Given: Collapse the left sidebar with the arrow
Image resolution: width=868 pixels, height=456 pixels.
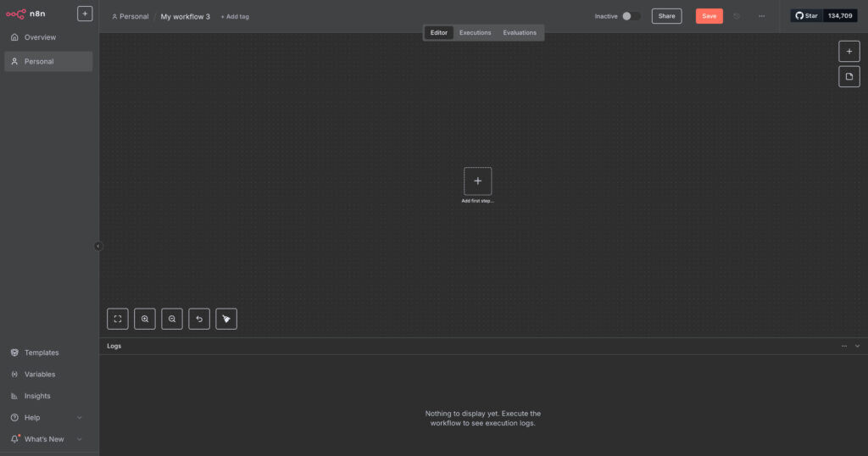Looking at the screenshot, I should click(x=97, y=246).
